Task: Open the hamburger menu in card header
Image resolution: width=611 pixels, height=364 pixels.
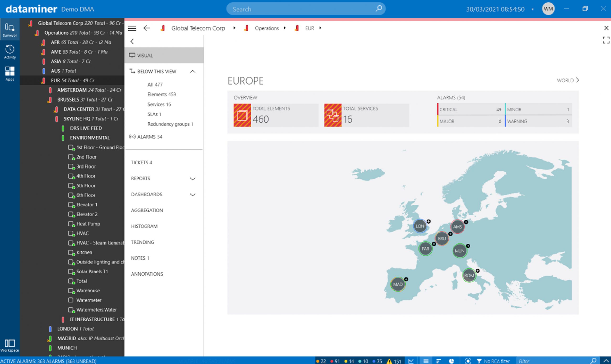Action: (132, 28)
